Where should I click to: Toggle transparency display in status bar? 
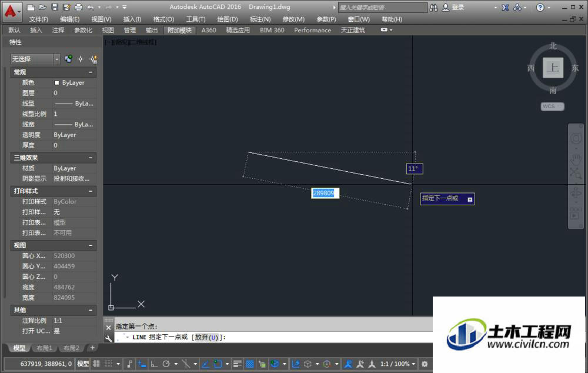(x=249, y=364)
